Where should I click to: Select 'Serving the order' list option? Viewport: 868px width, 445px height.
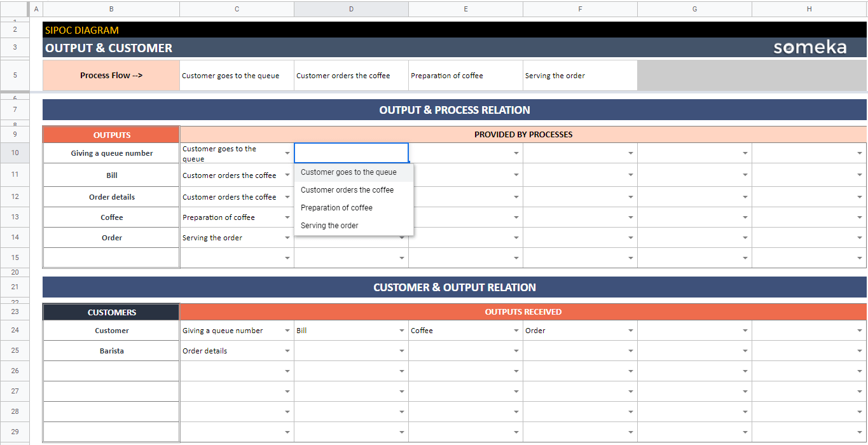329,226
